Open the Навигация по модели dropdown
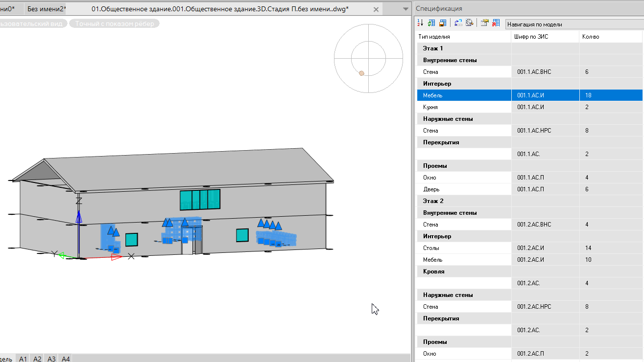 pyautogui.click(x=573, y=24)
